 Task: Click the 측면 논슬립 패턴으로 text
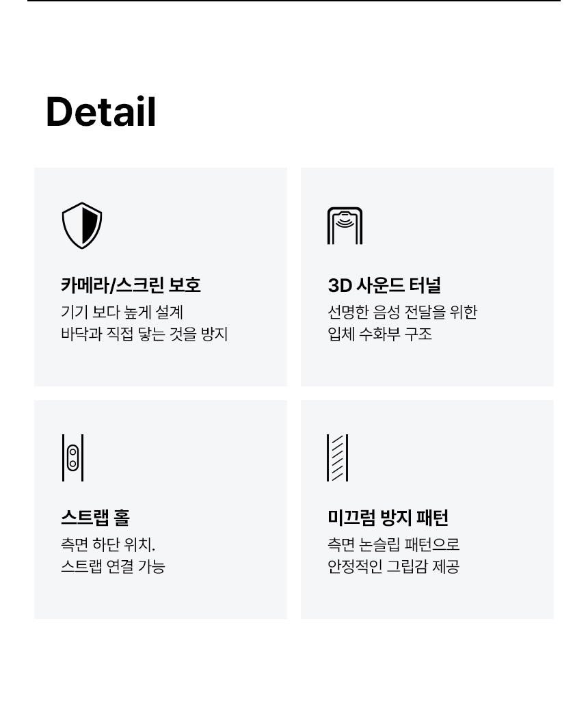click(x=393, y=545)
